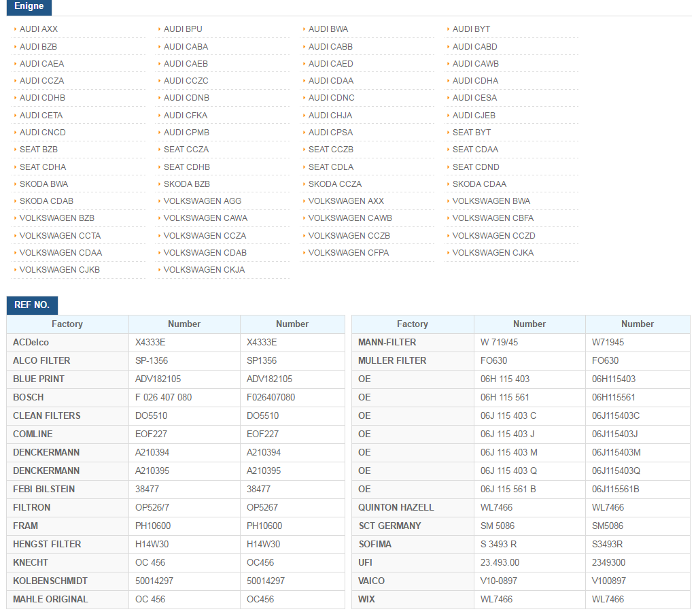Click SKODA BWA engine link
The image size is (696, 616).
[x=43, y=184]
